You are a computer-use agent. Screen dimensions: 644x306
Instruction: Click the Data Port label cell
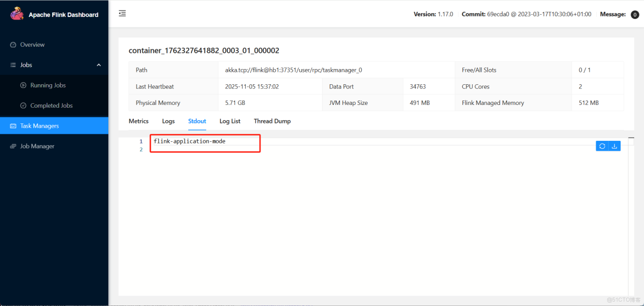363,86
